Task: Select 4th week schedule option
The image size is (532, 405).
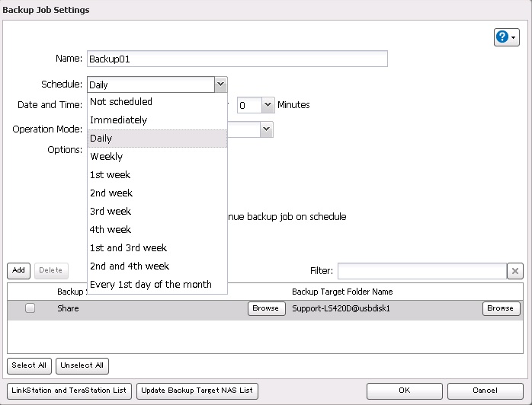Action: pyautogui.click(x=157, y=230)
